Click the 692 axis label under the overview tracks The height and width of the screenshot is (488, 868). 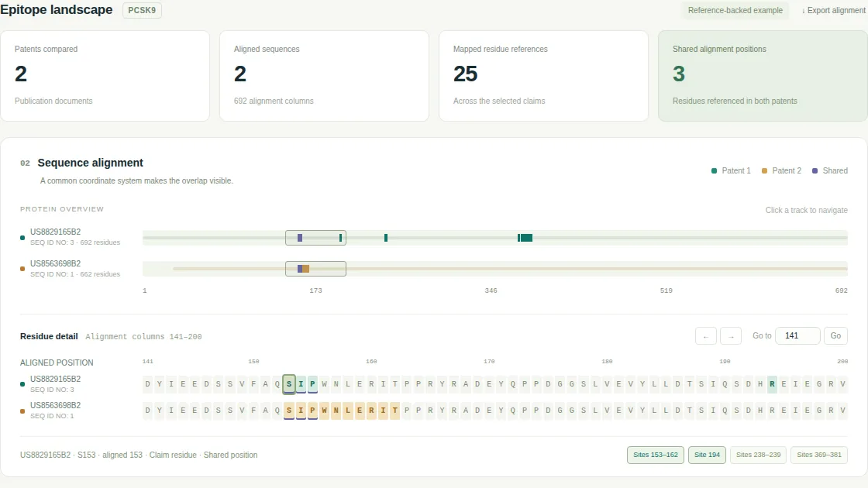[841, 290]
